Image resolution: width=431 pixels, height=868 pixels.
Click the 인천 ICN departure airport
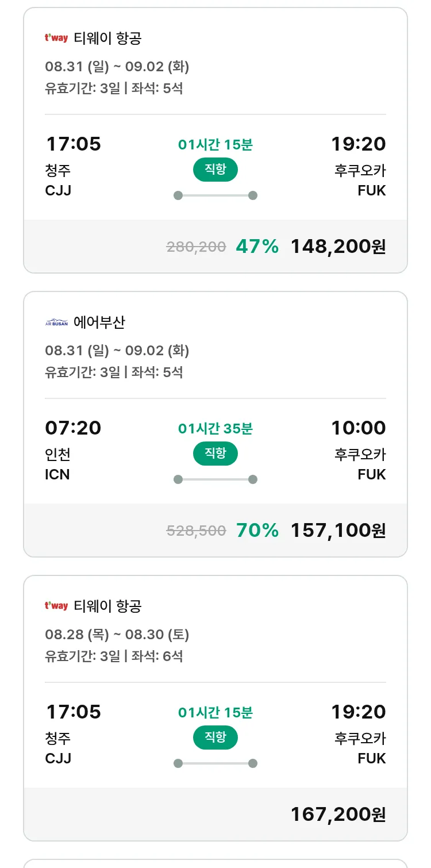(58, 464)
